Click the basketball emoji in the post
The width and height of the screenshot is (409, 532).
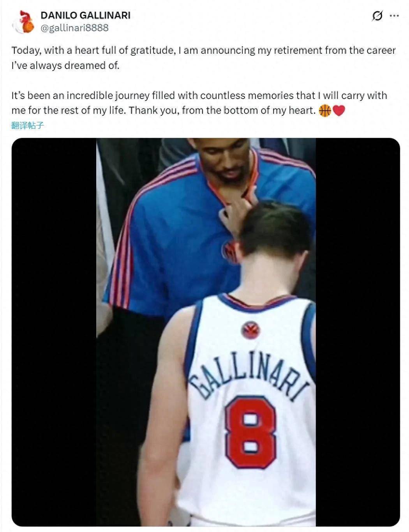325,111
